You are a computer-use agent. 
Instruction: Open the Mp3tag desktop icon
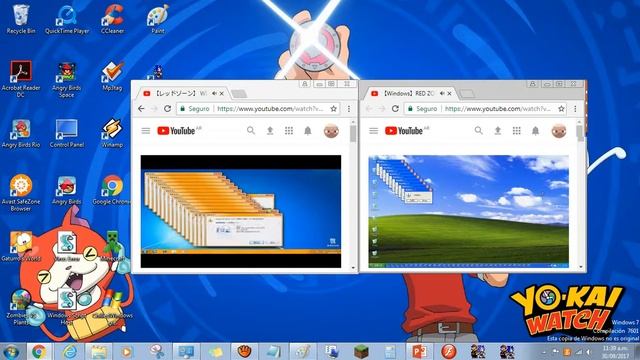(x=112, y=76)
